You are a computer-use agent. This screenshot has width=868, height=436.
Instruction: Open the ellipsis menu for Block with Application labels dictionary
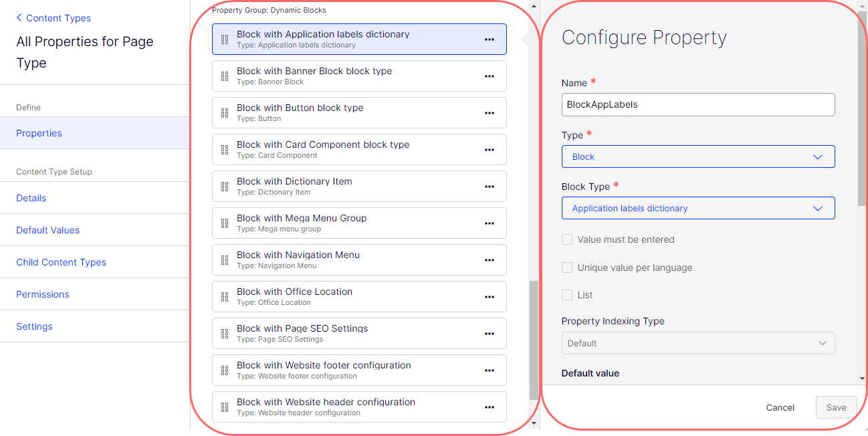(x=490, y=39)
